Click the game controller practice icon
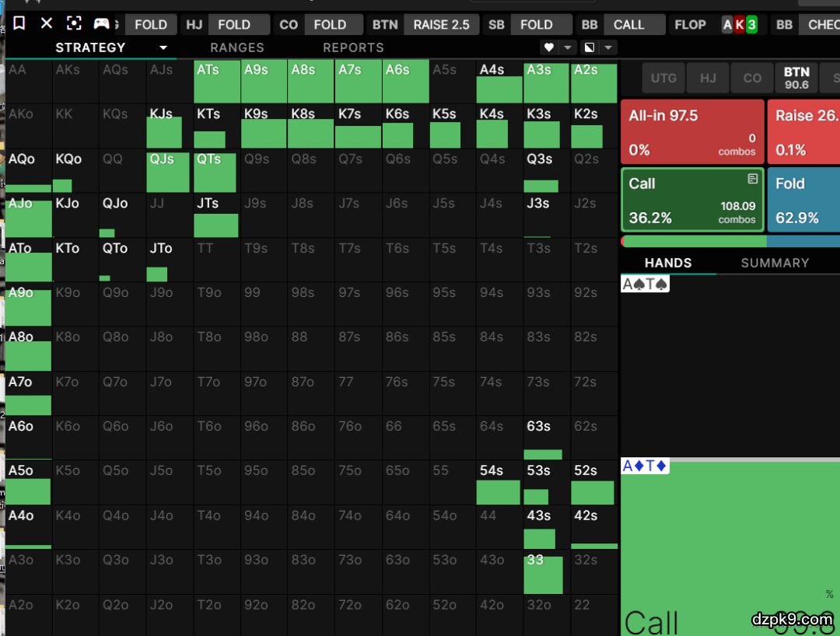 click(x=101, y=23)
